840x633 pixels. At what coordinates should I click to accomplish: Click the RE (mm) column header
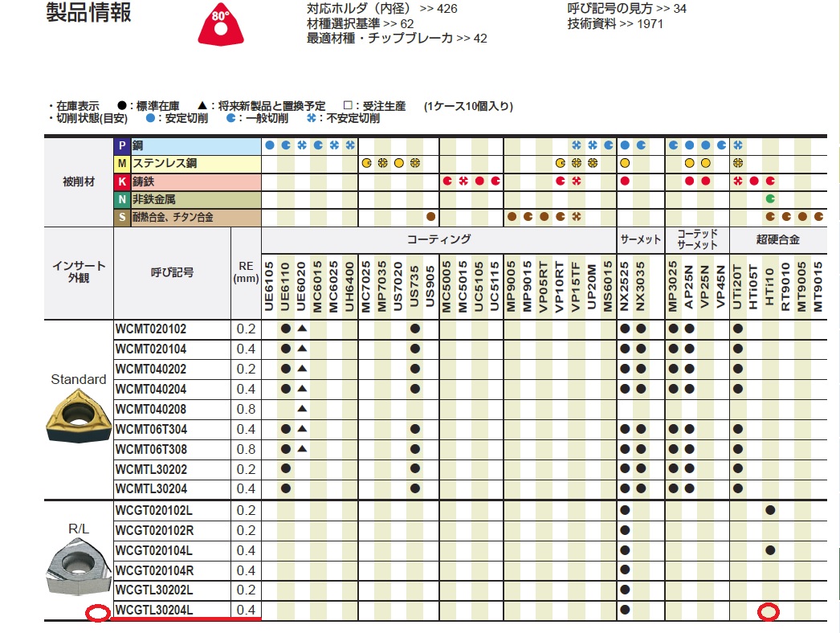click(246, 272)
